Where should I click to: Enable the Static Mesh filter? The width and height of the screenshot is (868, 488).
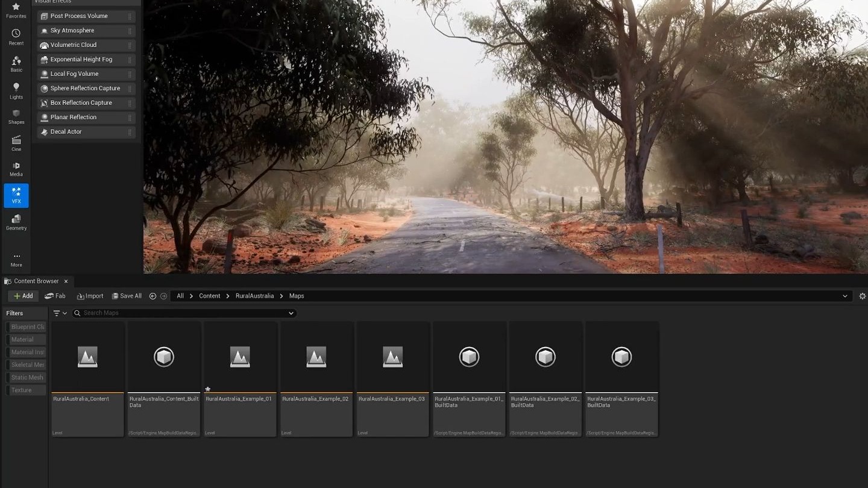pos(27,378)
